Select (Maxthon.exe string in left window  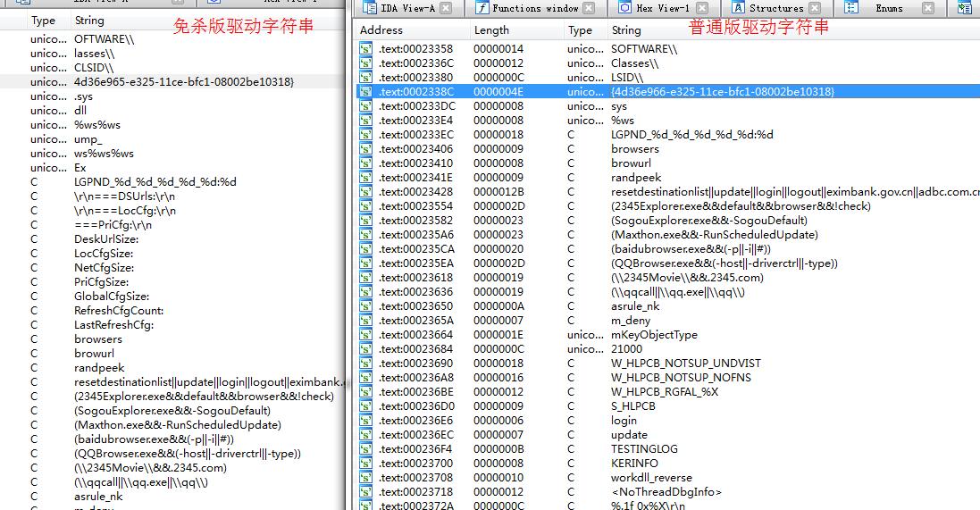(178, 425)
